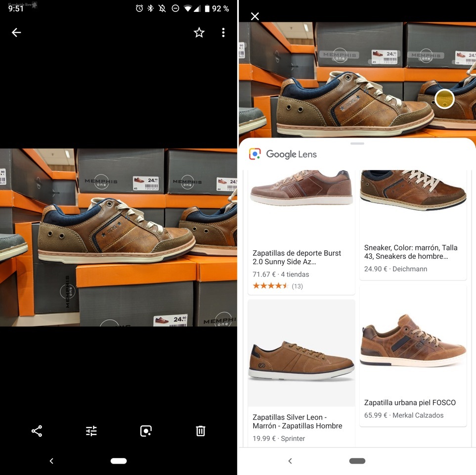Expand the Lens results sheet handle
Screen dimensions: 476x475
(357, 143)
